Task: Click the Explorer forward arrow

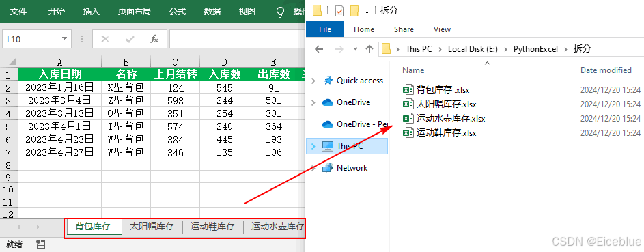Action: [339, 49]
